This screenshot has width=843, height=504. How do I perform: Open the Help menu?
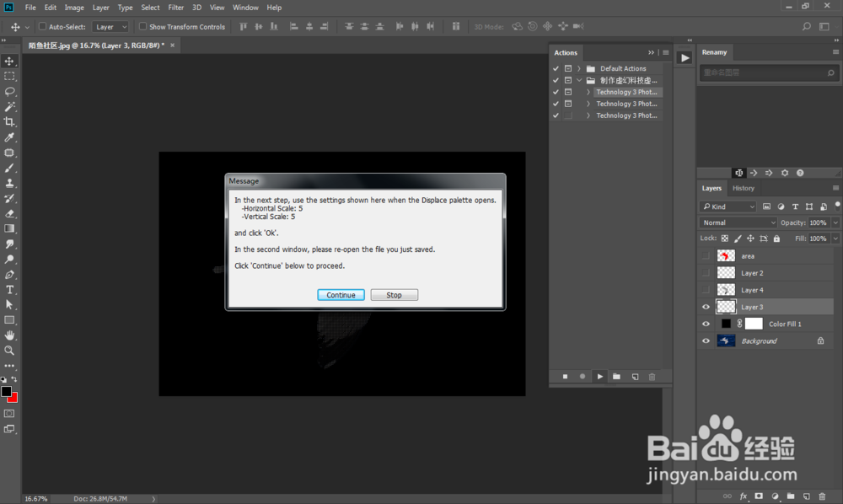pyautogui.click(x=274, y=8)
